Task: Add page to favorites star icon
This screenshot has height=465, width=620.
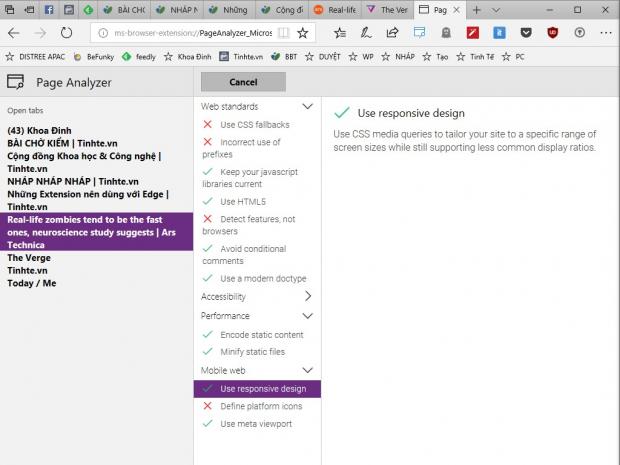Action: click(x=303, y=32)
